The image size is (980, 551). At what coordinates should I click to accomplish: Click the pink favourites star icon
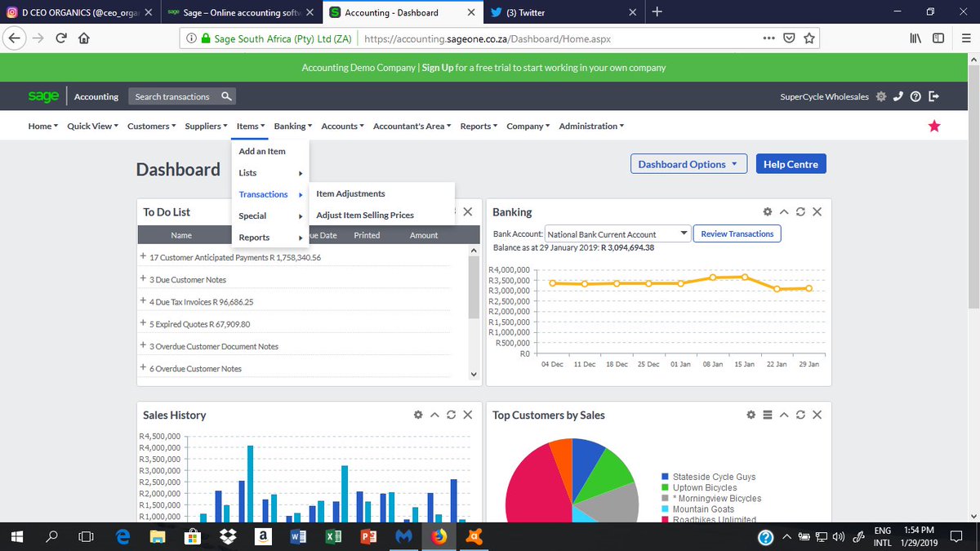[934, 126]
